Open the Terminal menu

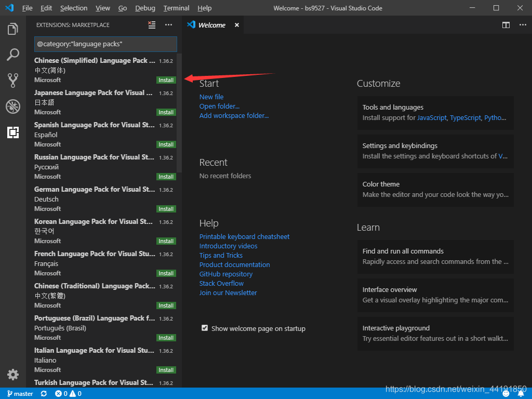[x=176, y=8]
